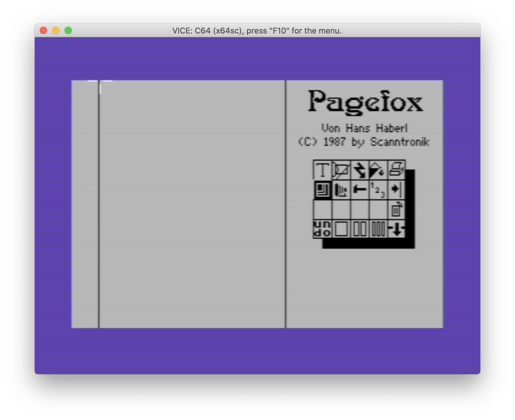Choose the three-column layout icon
Image resolution: width=515 pixels, height=420 pixels.
tap(378, 229)
